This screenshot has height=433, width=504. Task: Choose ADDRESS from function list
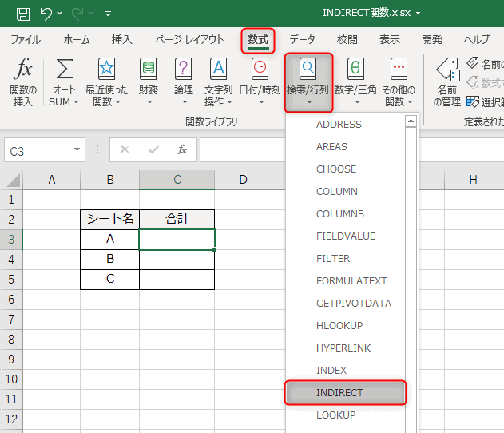click(346, 125)
